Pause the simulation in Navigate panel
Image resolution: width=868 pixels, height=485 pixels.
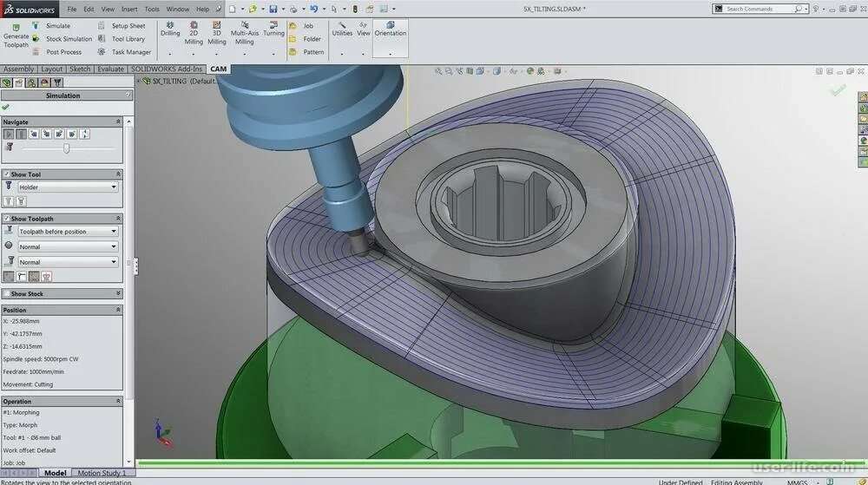click(21, 134)
